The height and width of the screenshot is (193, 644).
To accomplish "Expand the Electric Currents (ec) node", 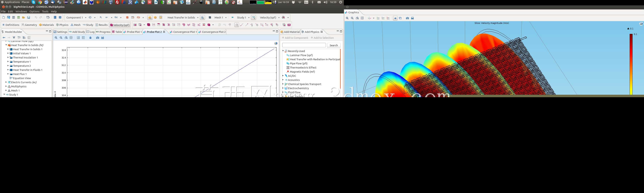I will 6,82.
